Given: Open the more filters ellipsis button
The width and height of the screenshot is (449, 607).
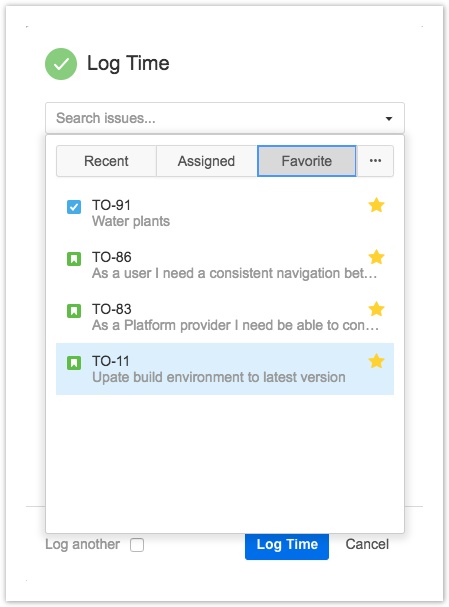Looking at the screenshot, I should point(375,161).
